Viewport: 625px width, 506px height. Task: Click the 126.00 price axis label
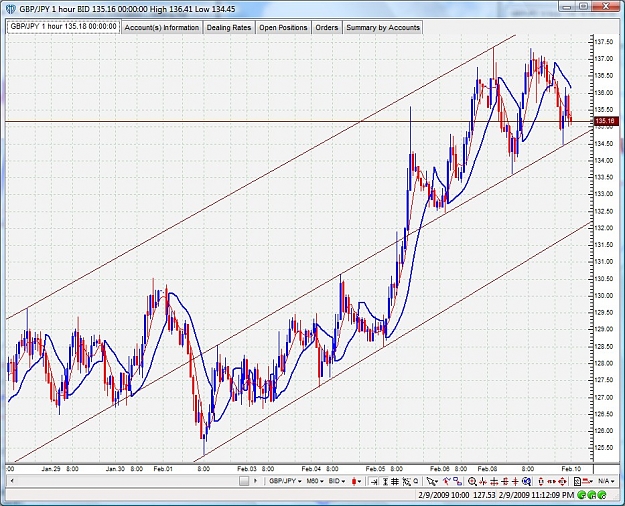point(603,431)
